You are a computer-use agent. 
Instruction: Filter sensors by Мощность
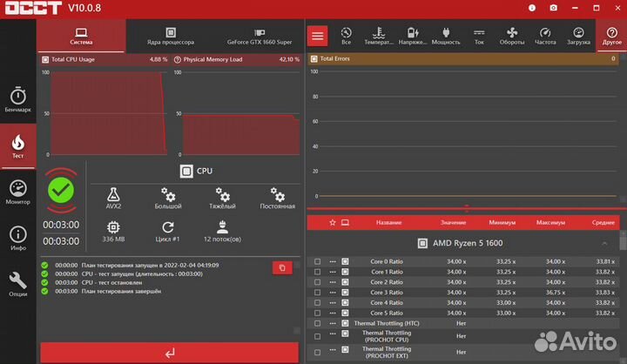pyautogui.click(x=446, y=36)
